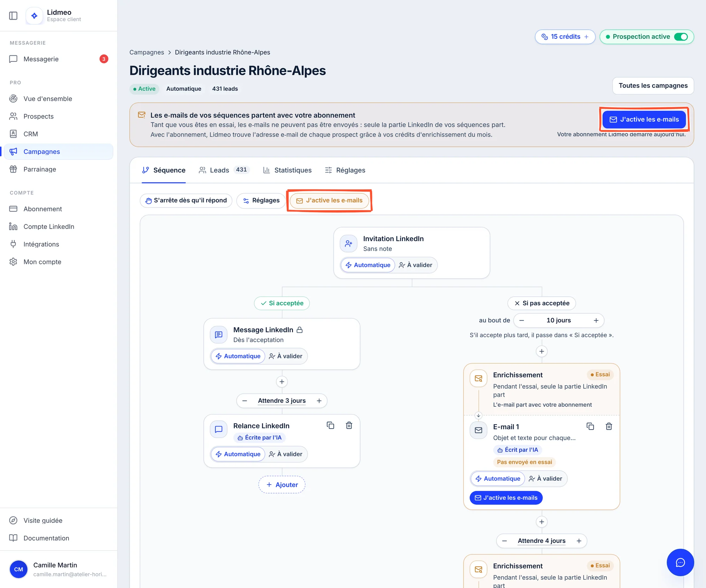Click J'active les e-mails in E-mail 1 card
Viewport: 706px width, 588px height.
506,498
